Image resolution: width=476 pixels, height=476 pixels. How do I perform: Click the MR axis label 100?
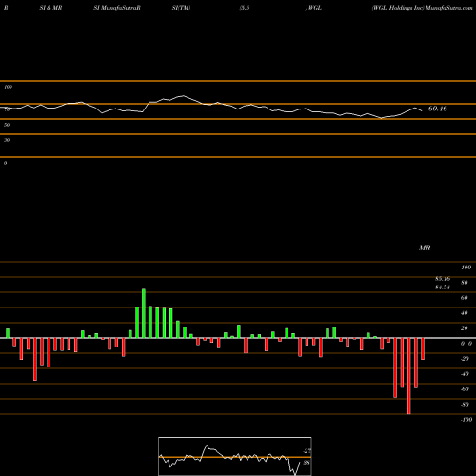click(466, 268)
